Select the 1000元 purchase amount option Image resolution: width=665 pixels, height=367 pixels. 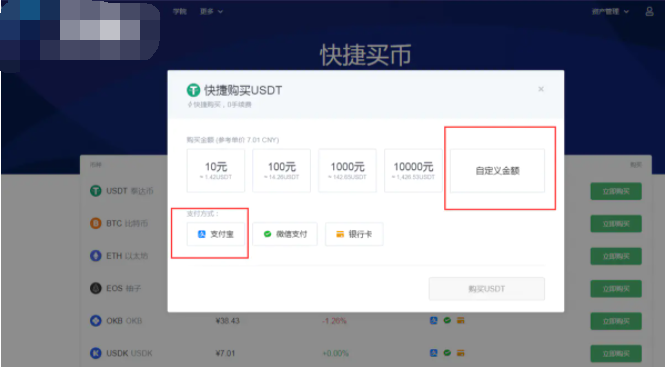click(347, 171)
